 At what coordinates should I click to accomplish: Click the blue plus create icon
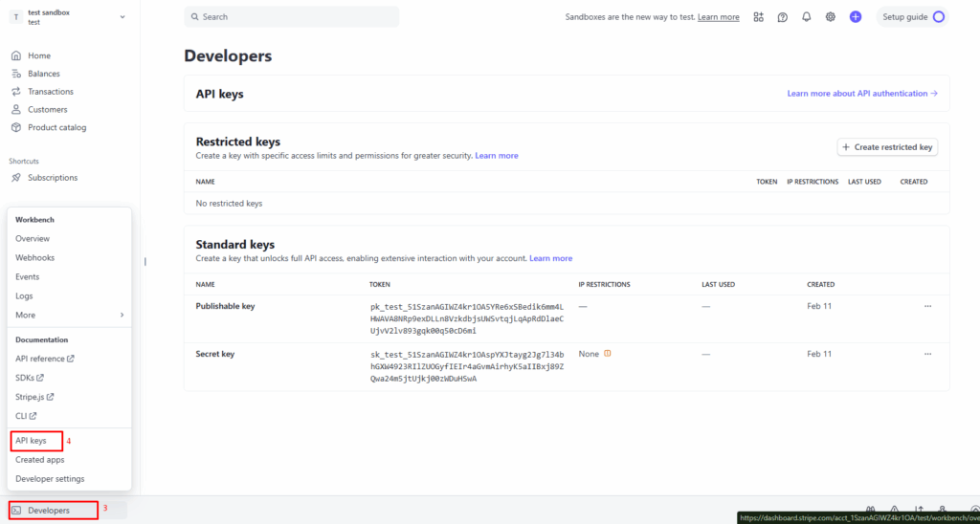(856, 17)
